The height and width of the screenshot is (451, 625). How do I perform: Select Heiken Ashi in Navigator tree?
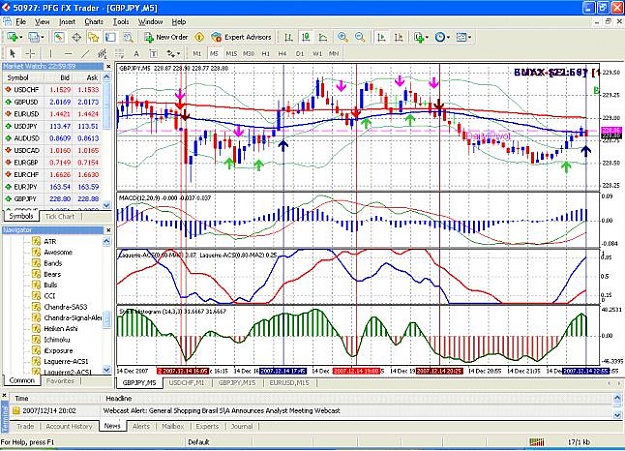pyautogui.click(x=61, y=329)
